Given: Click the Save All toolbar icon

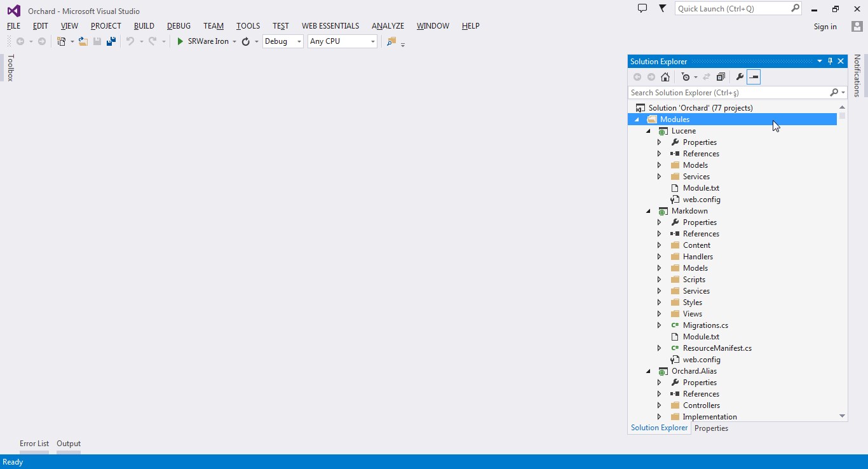Looking at the screenshot, I should (111, 41).
